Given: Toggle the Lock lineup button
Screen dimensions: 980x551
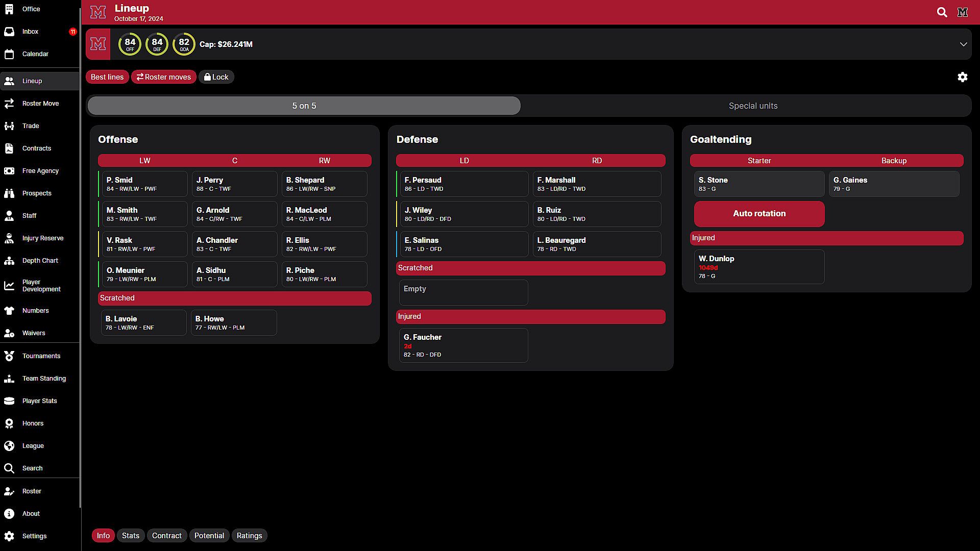Looking at the screenshot, I should click(216, 77).
